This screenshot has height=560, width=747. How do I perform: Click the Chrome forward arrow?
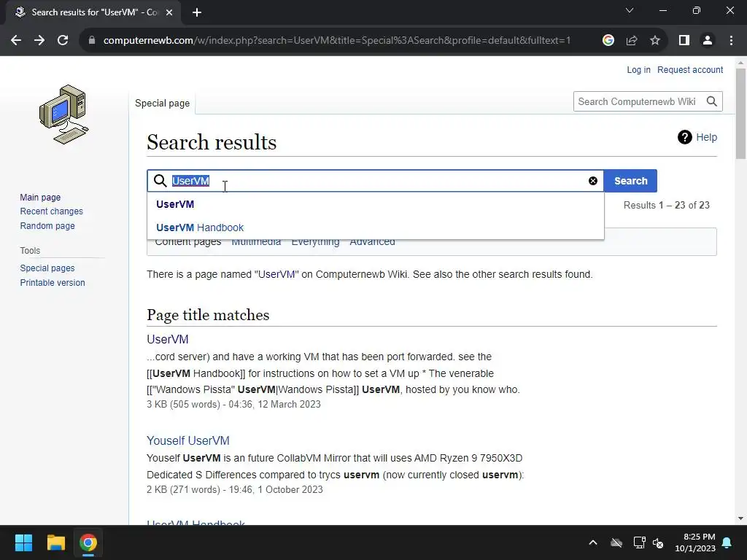(39, 41)
